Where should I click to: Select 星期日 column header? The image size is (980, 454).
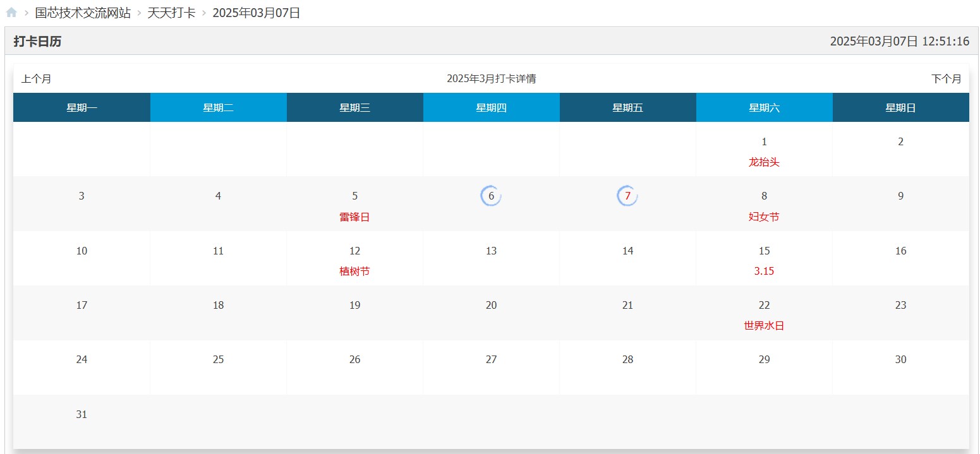coord(900,107)
